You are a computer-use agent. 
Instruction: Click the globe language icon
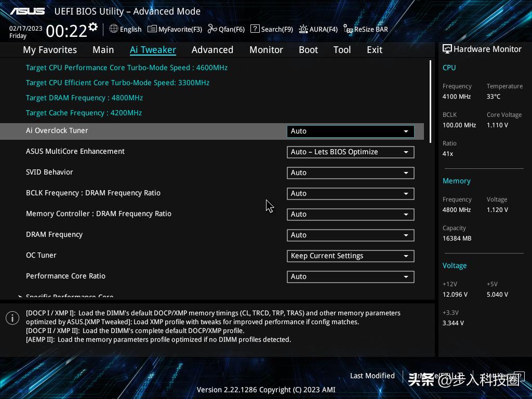click(114, 29)
